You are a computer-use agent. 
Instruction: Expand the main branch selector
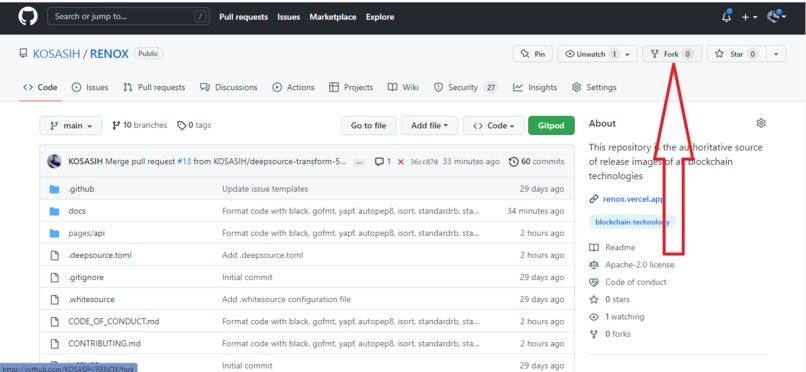[x=71, y=125]
